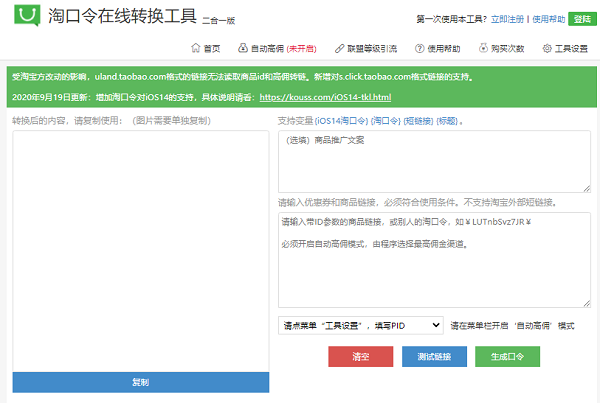This screenshot has height=403, width=600.
Task: Insert the {标题} variable
Action: (447, 121)
